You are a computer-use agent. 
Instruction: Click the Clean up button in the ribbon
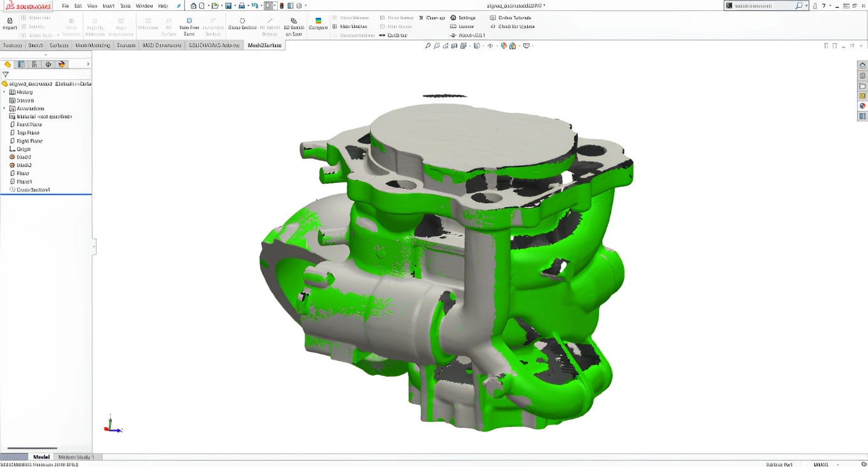coord(432,18)
